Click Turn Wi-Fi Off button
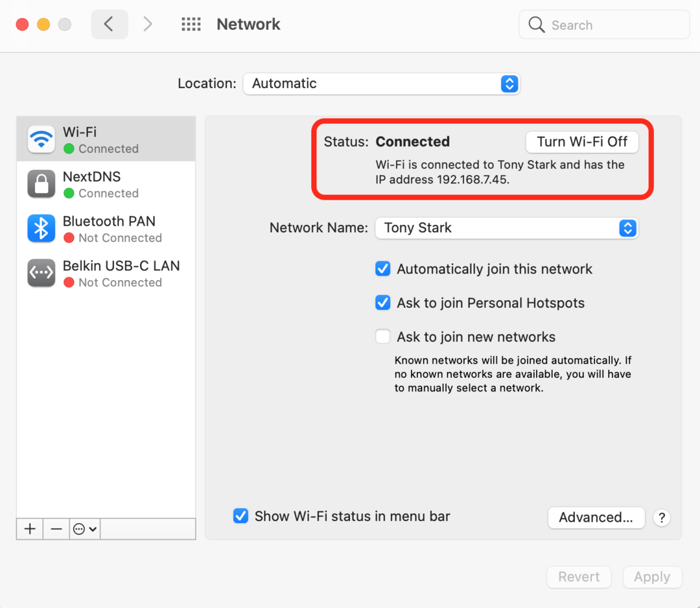 coord(582,142)
